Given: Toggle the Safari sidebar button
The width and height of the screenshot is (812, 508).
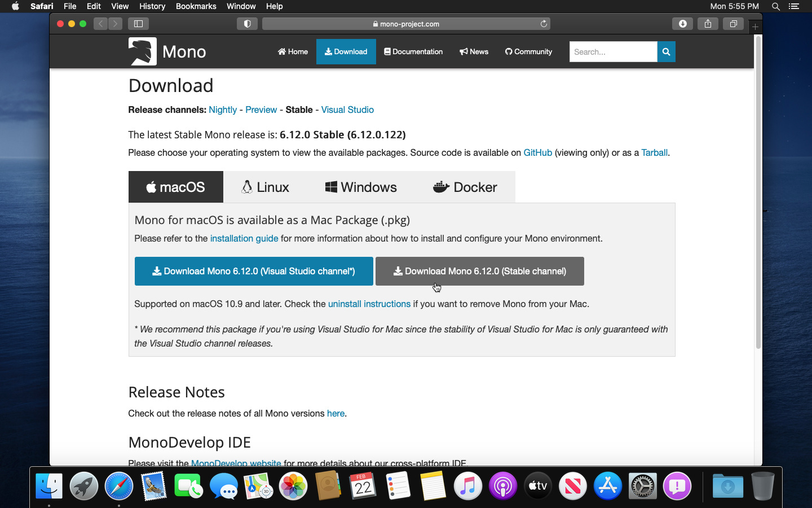Looking at the screenshot, I should click(138, 24).
